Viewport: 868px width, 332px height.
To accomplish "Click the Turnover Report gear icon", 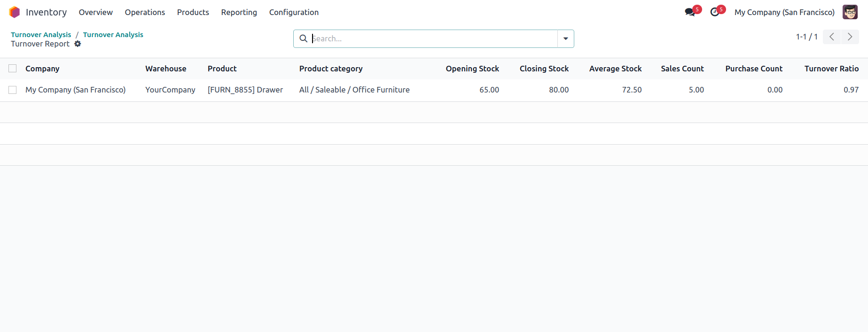I will coord(78,44).
